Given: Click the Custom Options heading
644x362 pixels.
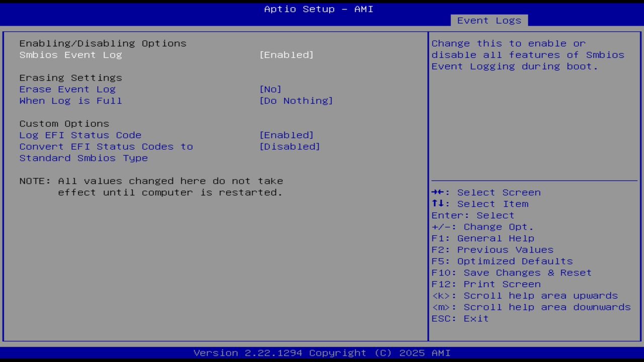Looking at the screenshot, I should coord(64,123).
